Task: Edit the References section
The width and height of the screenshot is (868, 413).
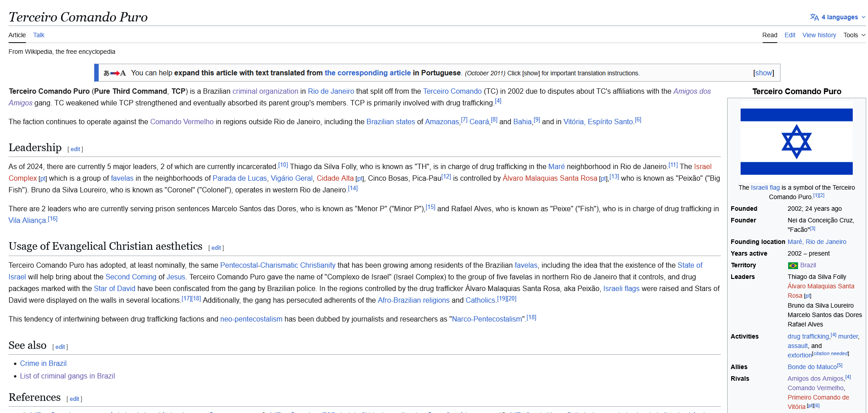Action: coord(74,399)
